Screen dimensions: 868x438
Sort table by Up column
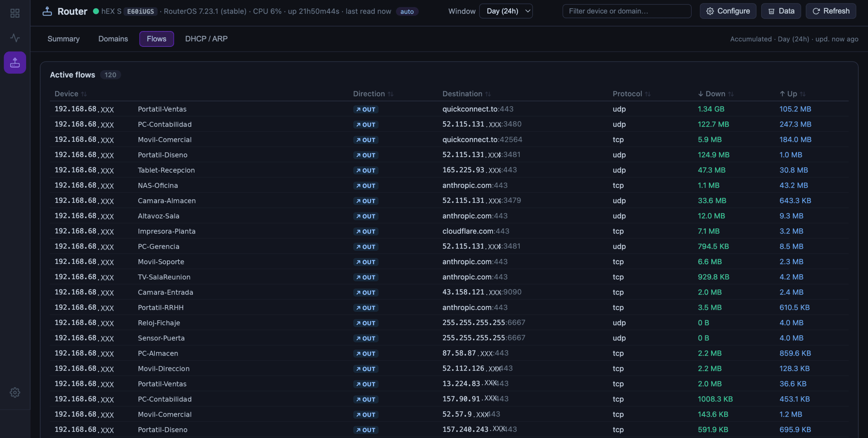pyautogui.click(x=792, y=94)
